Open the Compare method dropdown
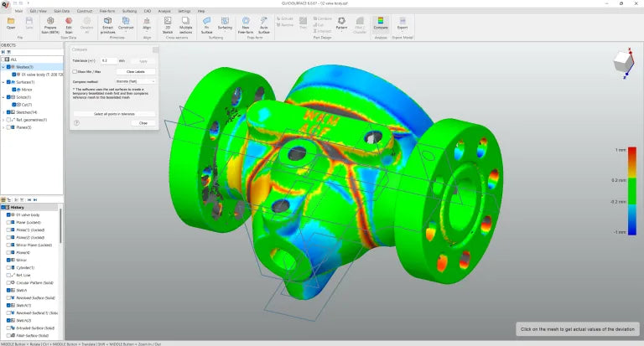The width and height of the screenshot is (644, 346). coord(136,81)
